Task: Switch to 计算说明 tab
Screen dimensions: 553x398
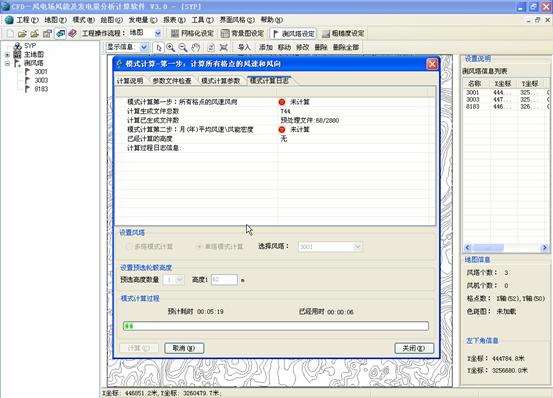Action: click(130, 81)
